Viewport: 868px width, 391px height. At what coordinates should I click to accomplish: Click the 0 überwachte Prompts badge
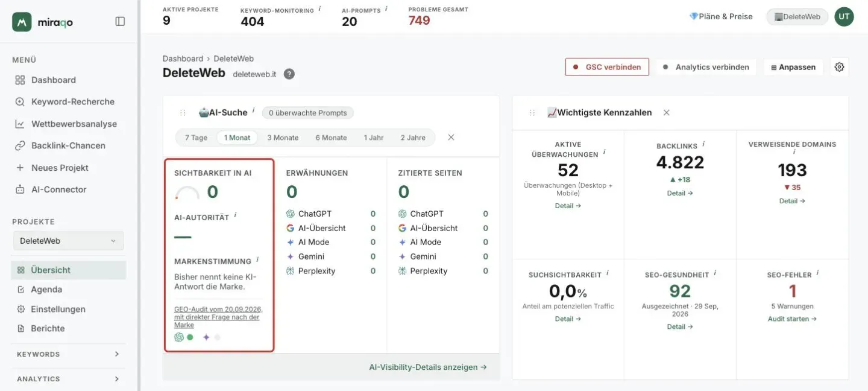308,112
